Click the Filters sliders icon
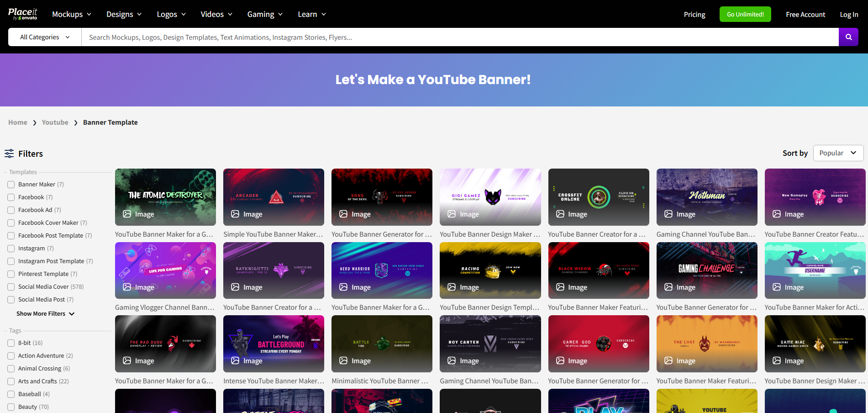The width and height of the screenshot is (868, 413). [10, 154]
